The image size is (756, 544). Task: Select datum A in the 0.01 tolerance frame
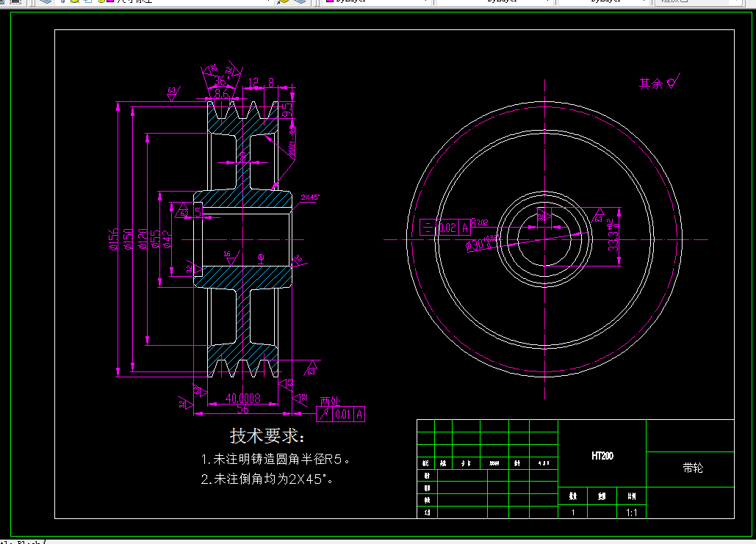coord(359,414)
